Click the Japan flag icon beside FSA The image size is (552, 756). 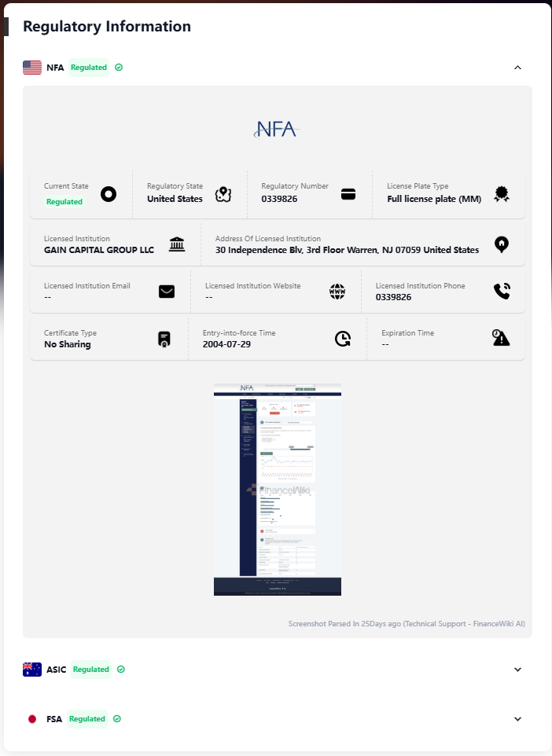[x=32, y=719]
